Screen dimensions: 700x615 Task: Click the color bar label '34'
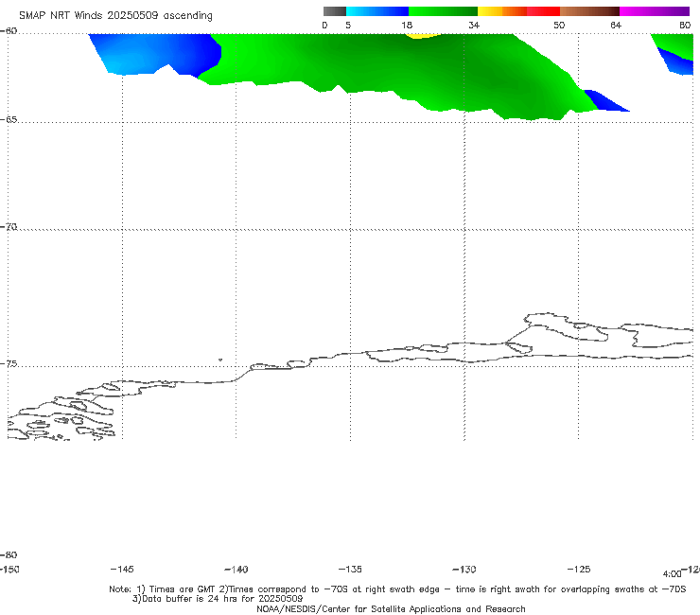tap(474, 25)
